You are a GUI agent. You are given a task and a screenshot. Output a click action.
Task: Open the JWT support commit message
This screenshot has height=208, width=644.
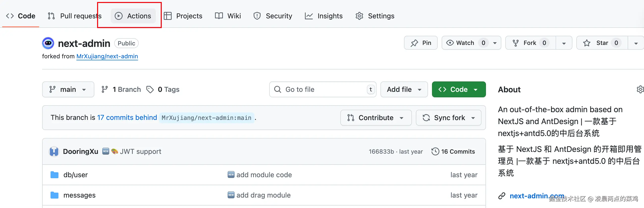(x=140, y=151)
